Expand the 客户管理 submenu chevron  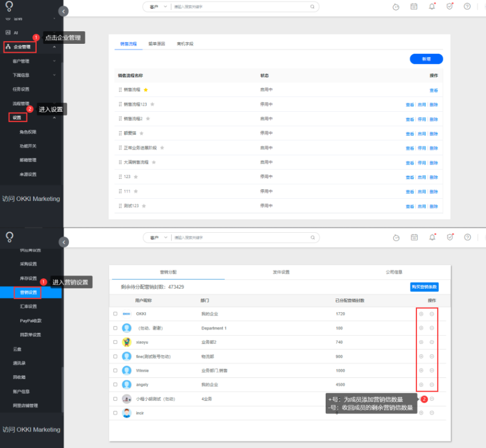[x=54, y=61]
